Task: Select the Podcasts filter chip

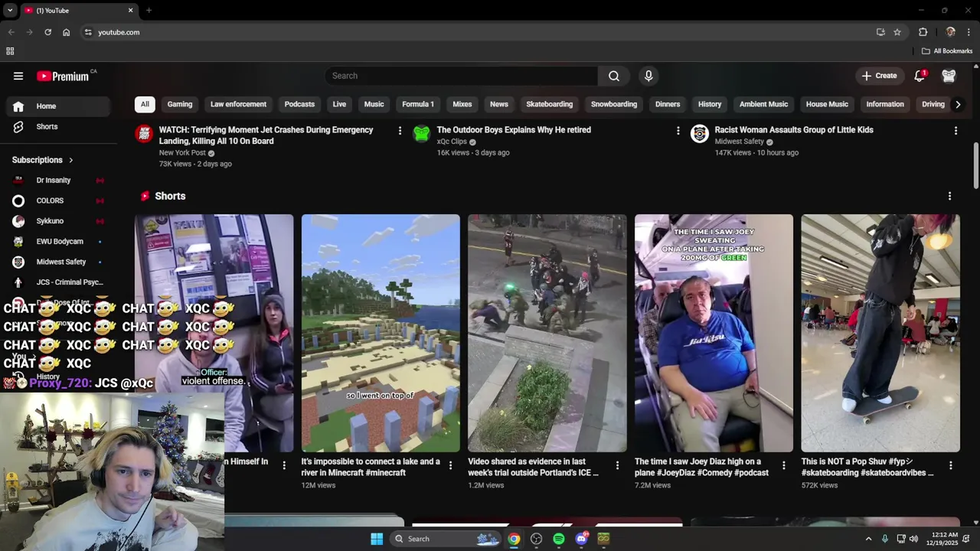Action: tap(299, 104)
